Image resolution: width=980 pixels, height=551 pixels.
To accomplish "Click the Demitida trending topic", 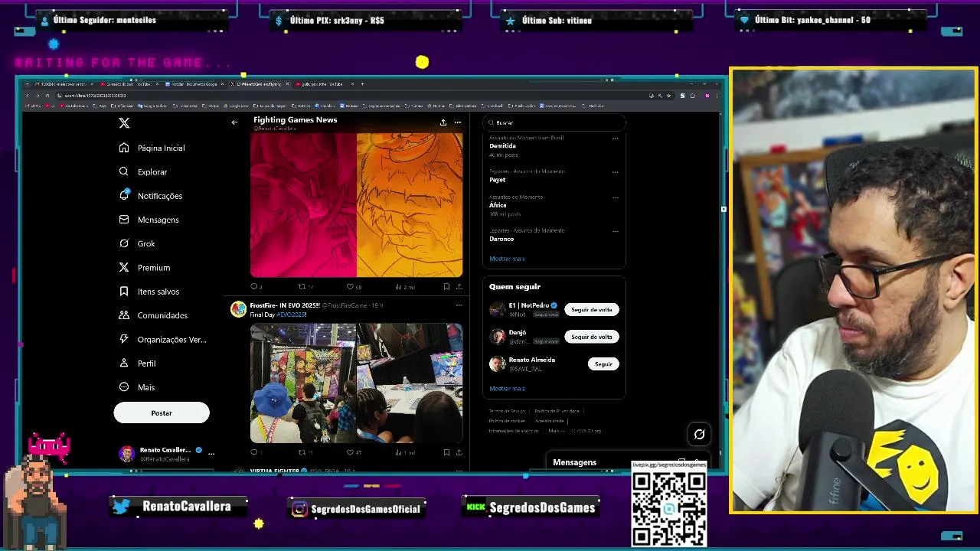I will coord(503,146).
